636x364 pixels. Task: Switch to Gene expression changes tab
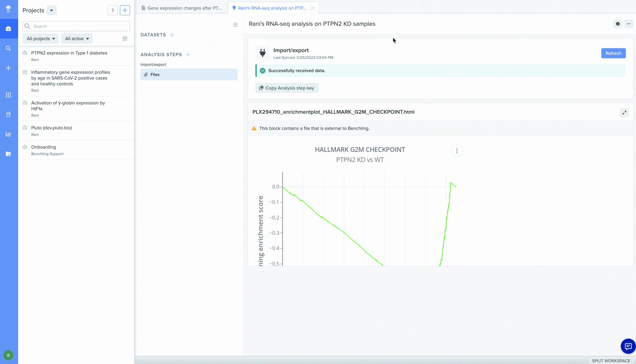(x=182, y=8)
